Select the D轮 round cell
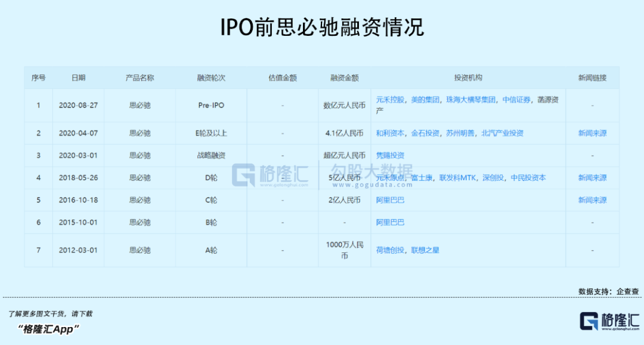Image resolution: width=644 pixels, height=345 pixels. pyautogui.click(x=211, y=178)
